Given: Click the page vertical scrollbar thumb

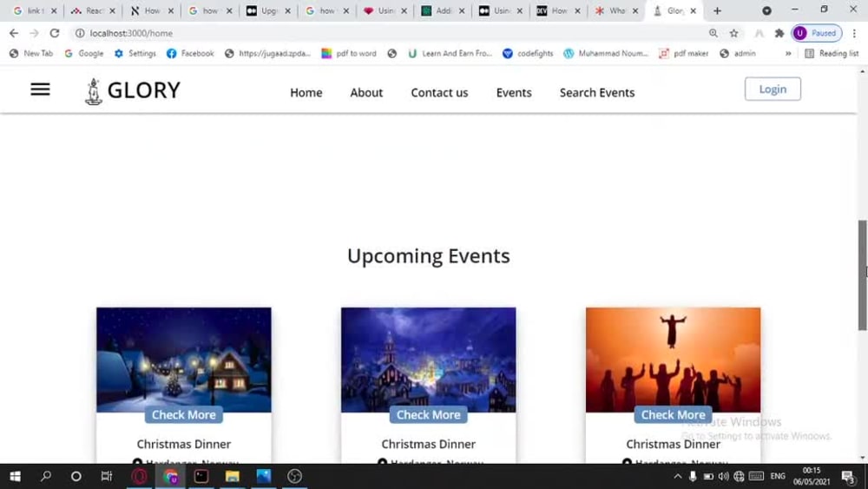Looking at the screenshot, I should coord(863,274).
